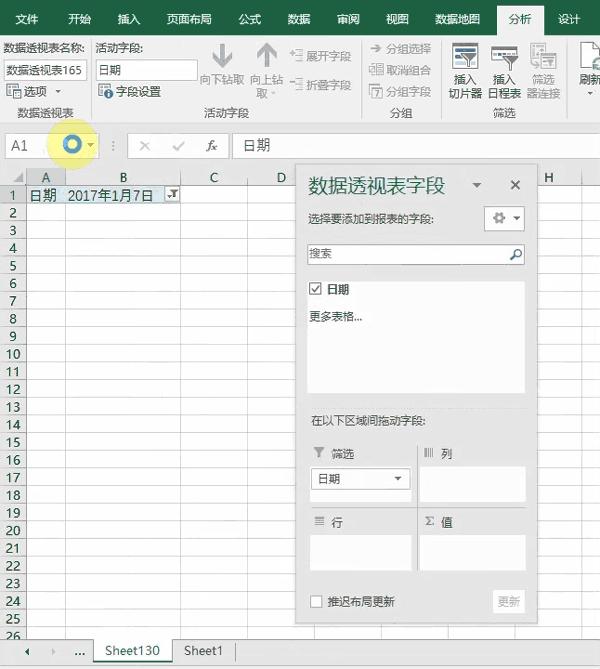Viewport: 600px width, 669px height.
Task: Click the PivotTable name field 数据透视表165
Action: click(46, 70)
